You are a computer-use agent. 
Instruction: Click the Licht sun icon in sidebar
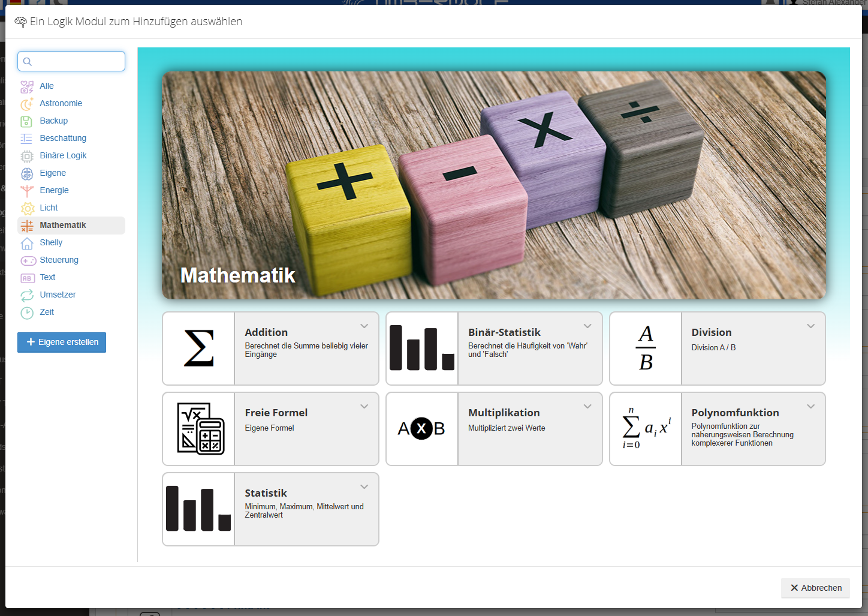[27, 208]
